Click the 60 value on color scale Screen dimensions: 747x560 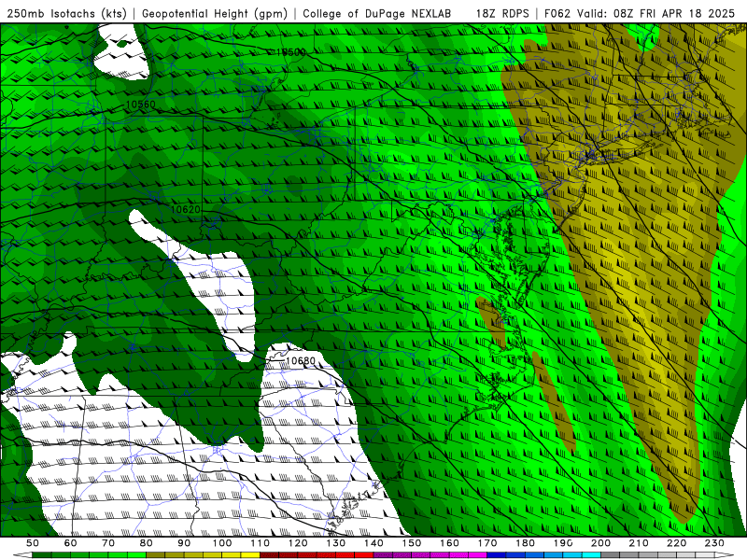tap(70, 543)
